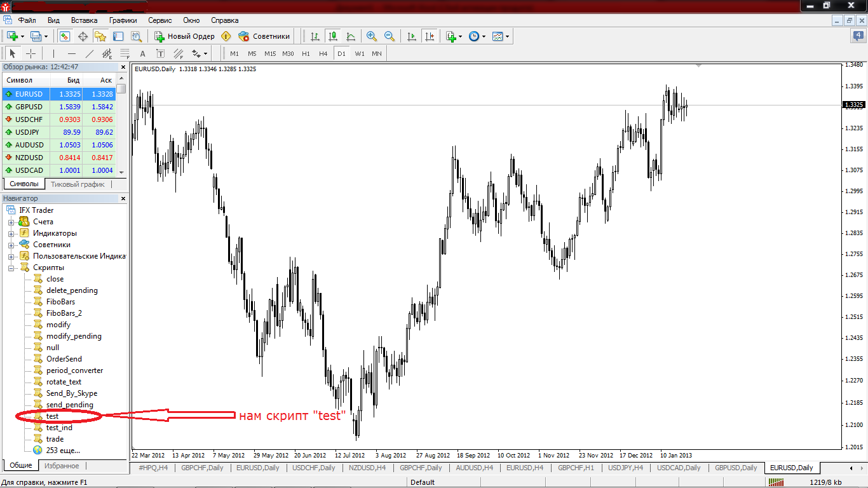Select the text tool A
The height and width of the screenshot is (488, 868).
pyautogui.click(x=142, y=54)
